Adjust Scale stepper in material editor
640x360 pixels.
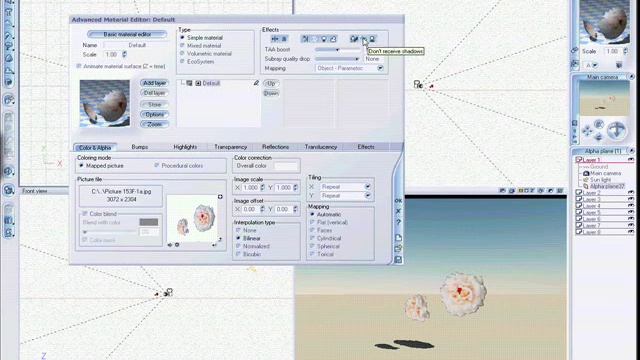point(124,54)
